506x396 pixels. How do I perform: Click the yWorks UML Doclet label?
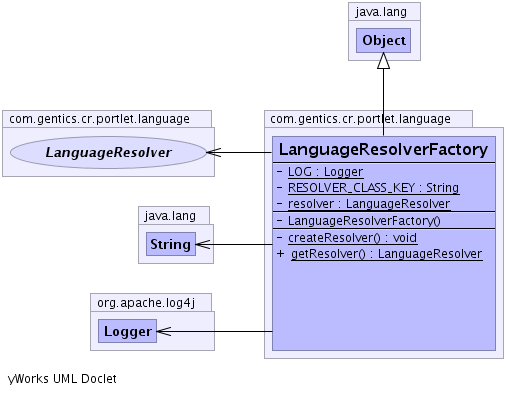click(x=62, y=379)
